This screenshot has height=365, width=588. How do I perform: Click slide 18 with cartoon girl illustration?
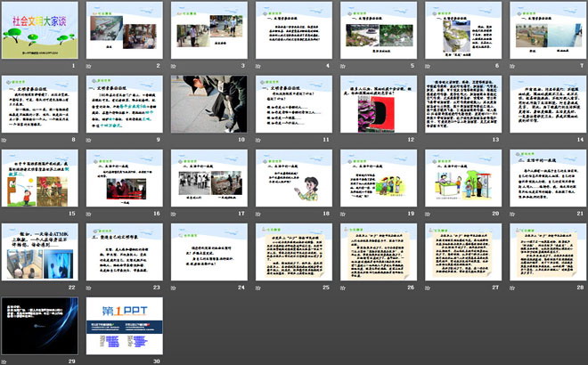(x=292, y=178)
